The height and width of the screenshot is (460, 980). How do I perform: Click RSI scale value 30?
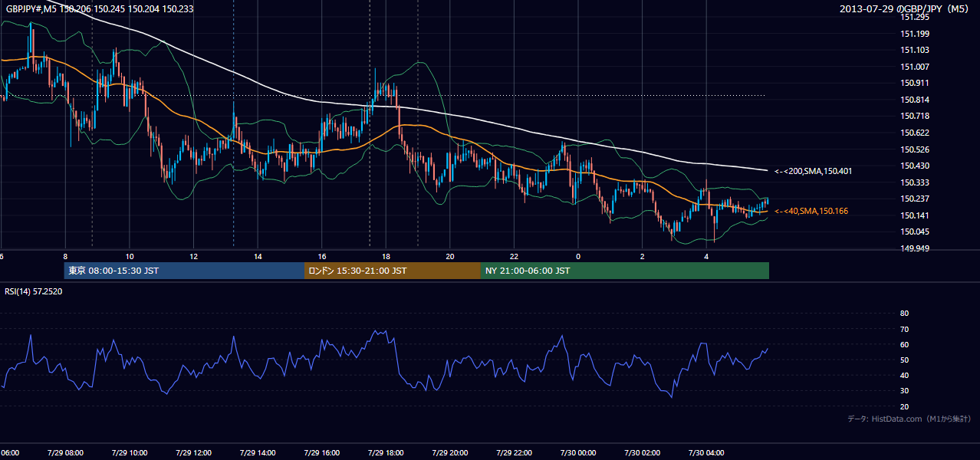(x=904, y=391)
